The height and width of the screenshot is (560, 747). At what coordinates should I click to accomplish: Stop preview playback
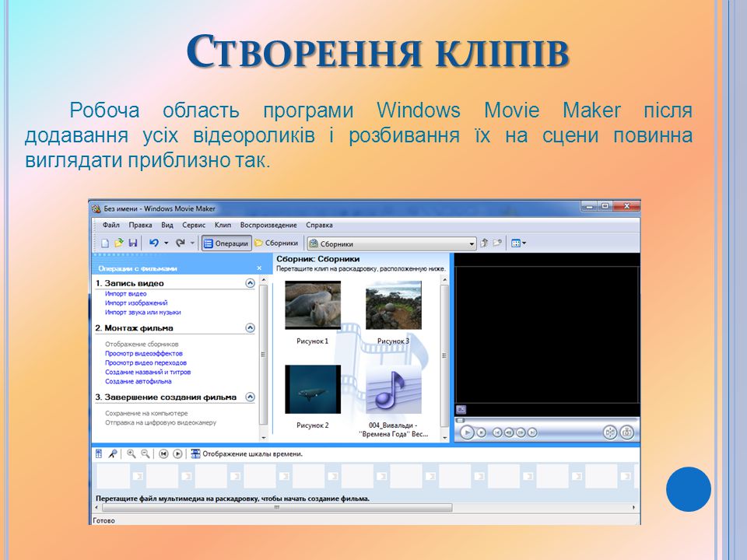pyautogui.click(x=482, y=432)
